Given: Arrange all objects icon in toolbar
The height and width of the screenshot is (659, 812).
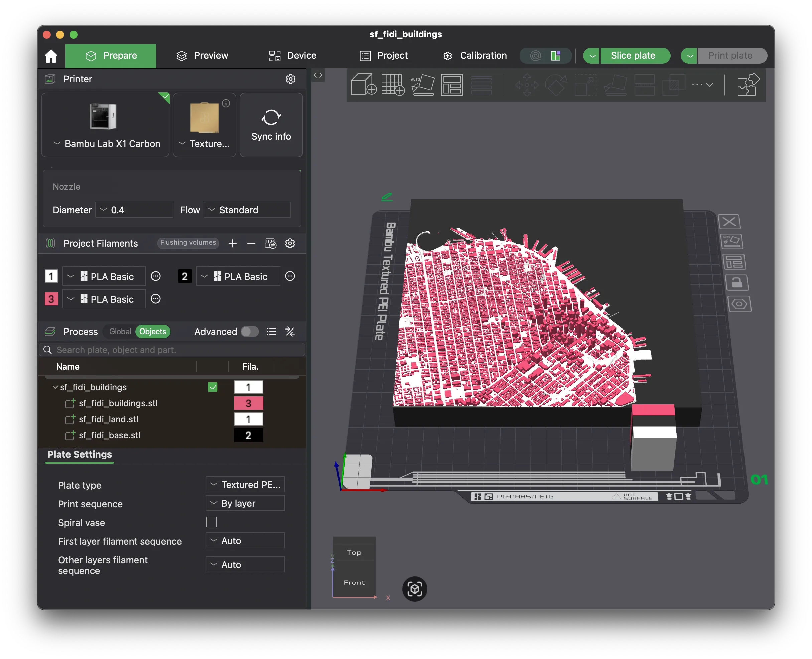Looking at the screenshot, I should [x=452, y=84].
